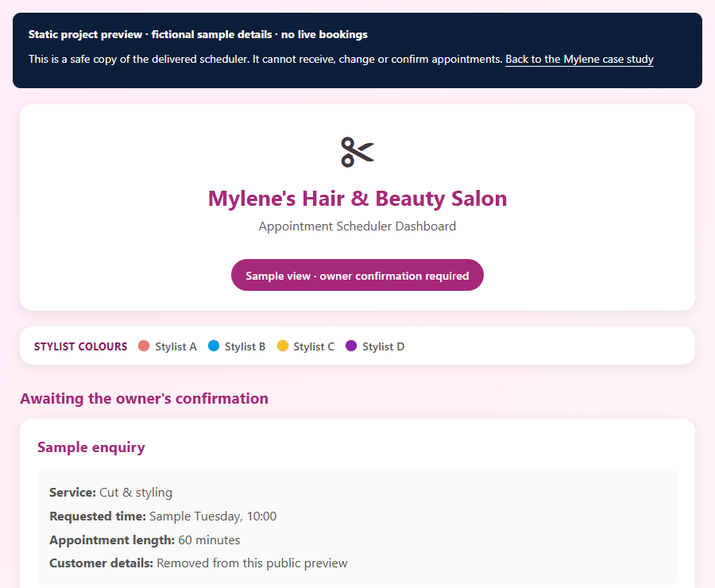Click Awaiting the owner's confirmation heading
Image resolution: width=715 pixels, height=588 pixels.
click(144, 399)
